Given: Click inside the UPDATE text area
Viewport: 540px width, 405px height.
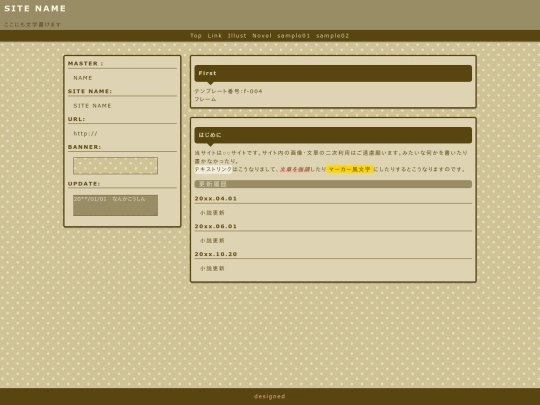Looking at the screenshot, I should pos(115,205).
